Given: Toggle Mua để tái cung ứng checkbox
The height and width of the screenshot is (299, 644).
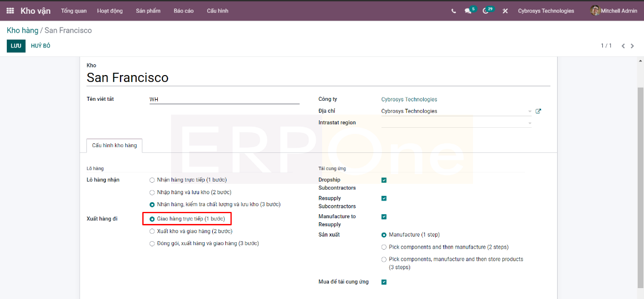Looking at the screenshot, I should pos(384,282).
